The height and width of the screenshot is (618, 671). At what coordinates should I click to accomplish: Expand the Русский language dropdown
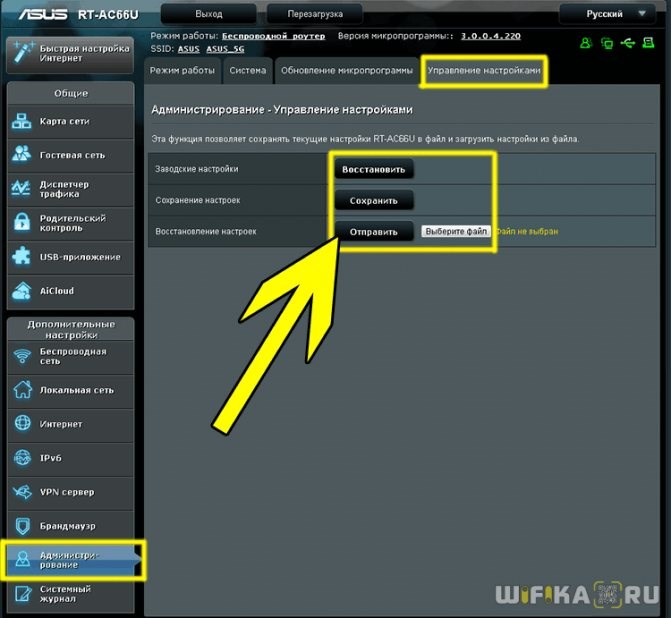tap(608, 14)
